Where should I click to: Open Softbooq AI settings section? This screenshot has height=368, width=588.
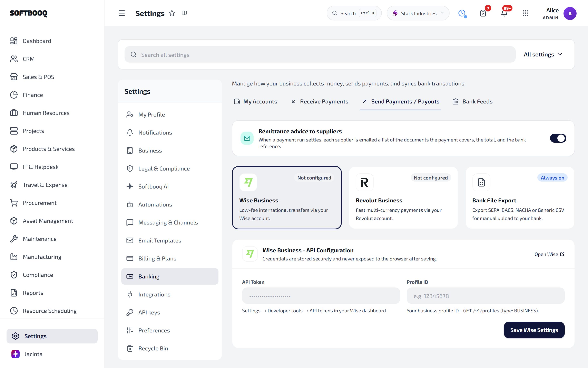tap(170, 187)
